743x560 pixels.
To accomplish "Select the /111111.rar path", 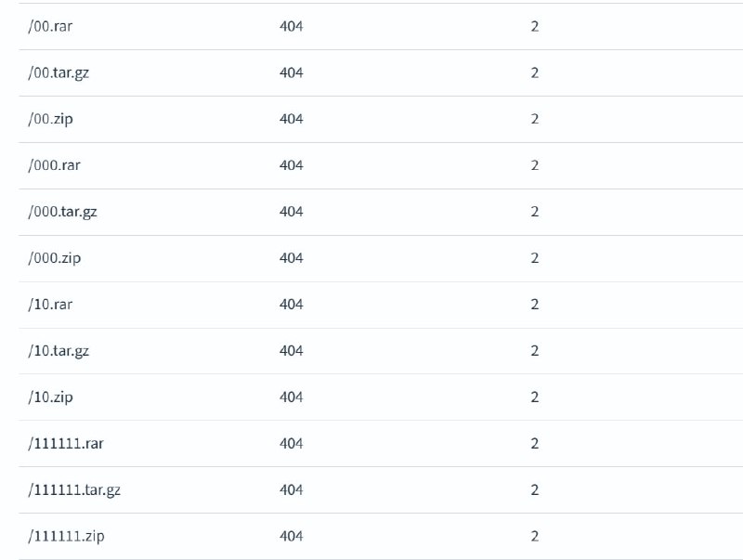I will [x=66, y=444].
